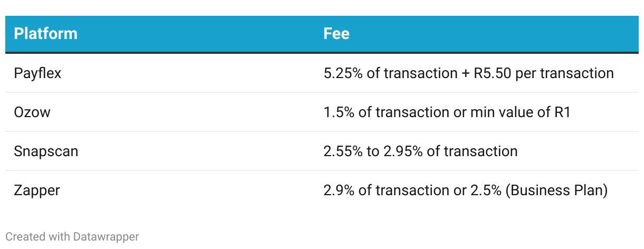Select the Payflex platform cell

(x=38, y=73)
